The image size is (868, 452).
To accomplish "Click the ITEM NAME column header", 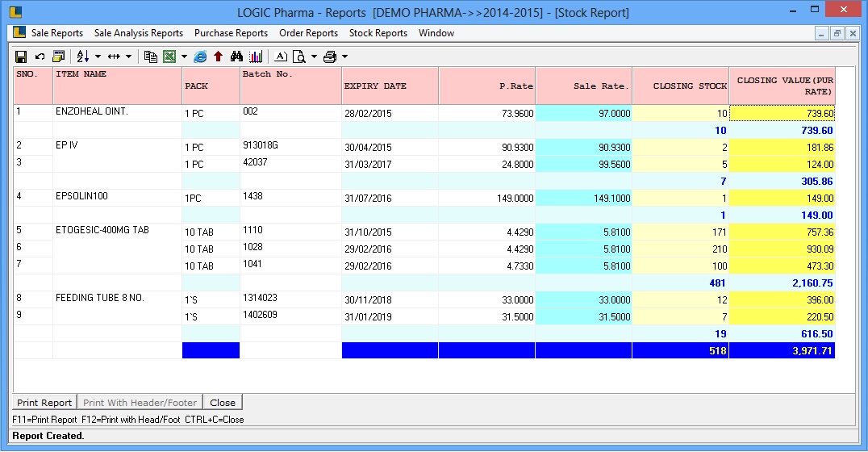I will 117,86.
